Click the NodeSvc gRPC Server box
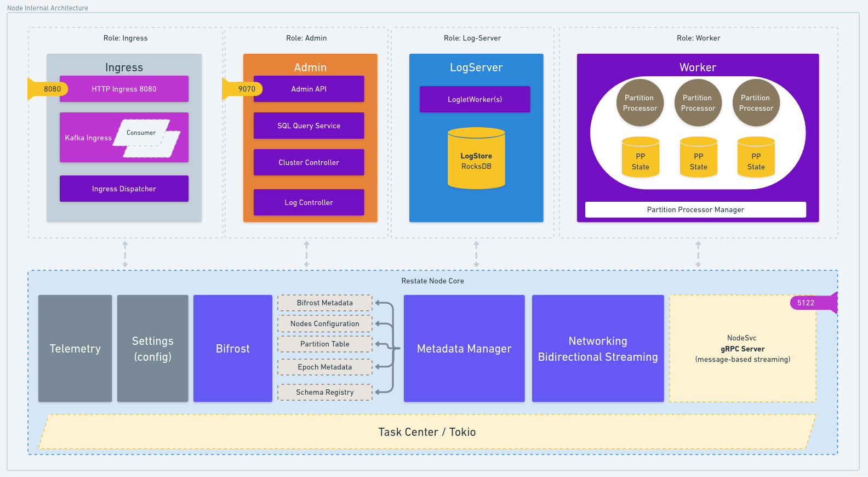The image size is (868, 477). tap(743, 349)
